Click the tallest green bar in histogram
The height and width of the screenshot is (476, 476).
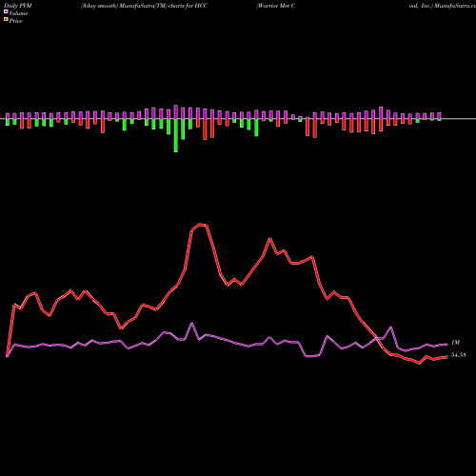[176, 135]
